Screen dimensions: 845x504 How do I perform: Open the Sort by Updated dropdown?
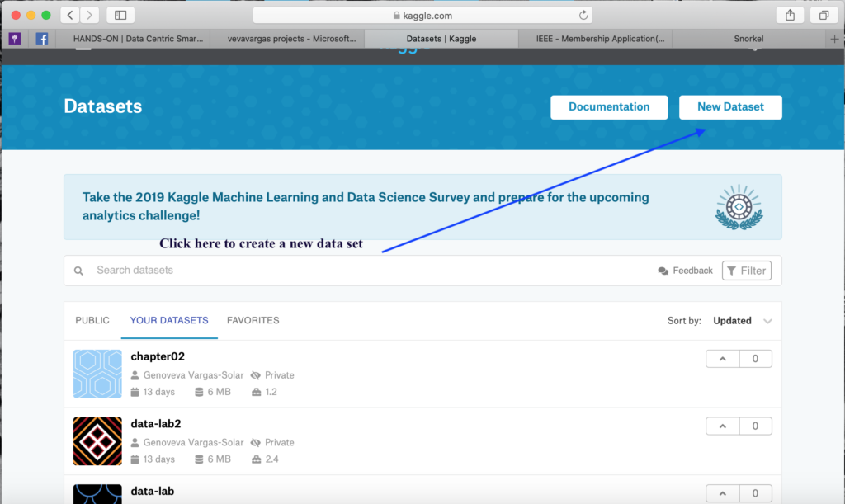pos(742,321)
